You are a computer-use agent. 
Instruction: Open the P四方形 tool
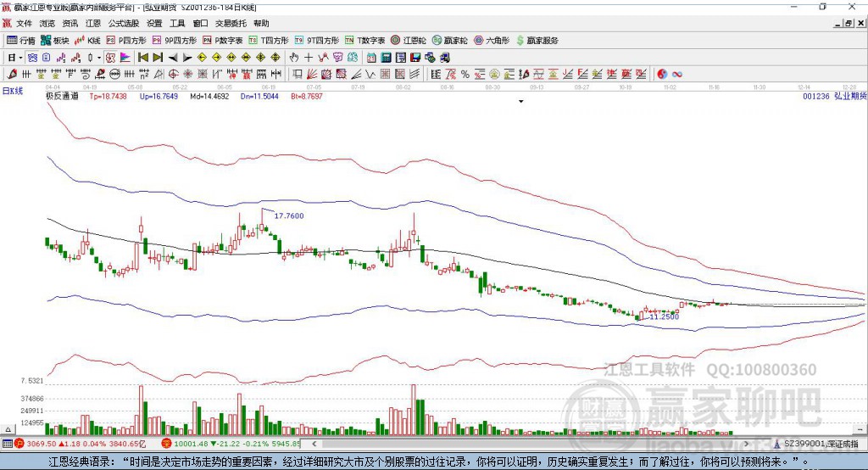coord(126,41)
